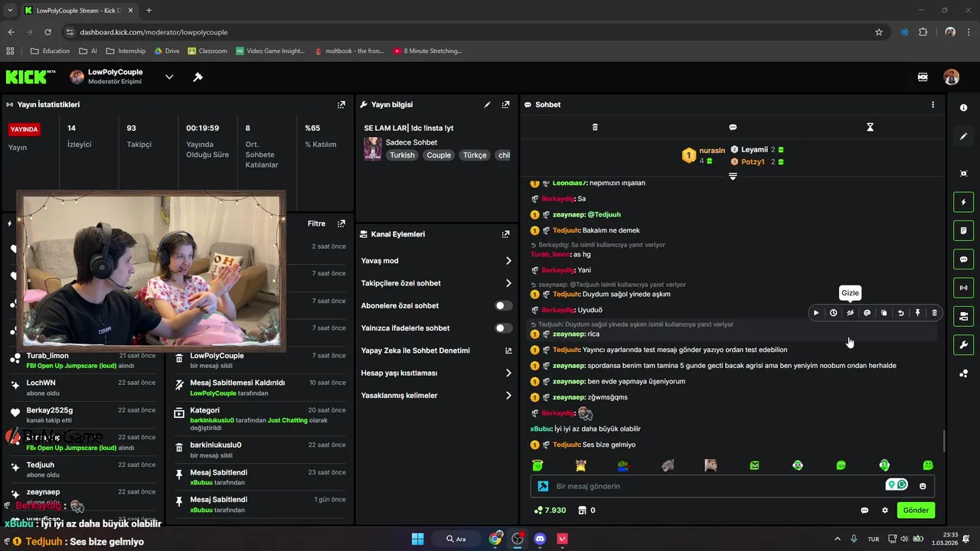Select the LowPolyCouple Stream browser tab

pyautogui.click(x=78, y=10)
